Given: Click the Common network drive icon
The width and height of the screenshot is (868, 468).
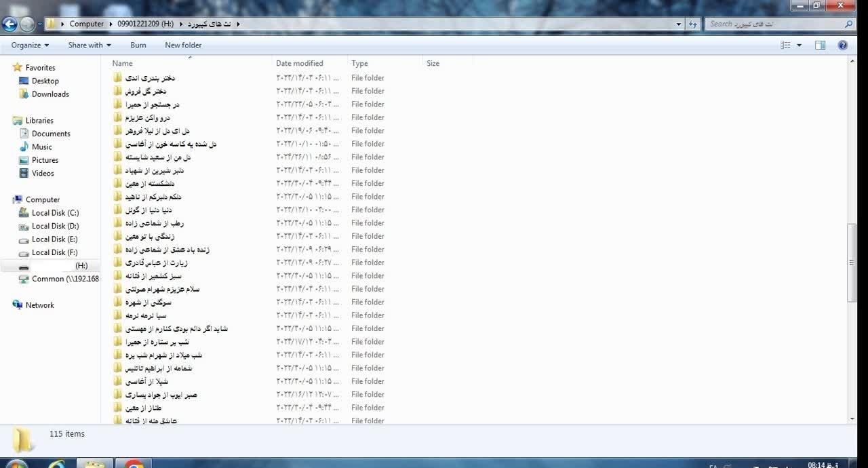Looking at the screenshot, I should click(24, 279).
